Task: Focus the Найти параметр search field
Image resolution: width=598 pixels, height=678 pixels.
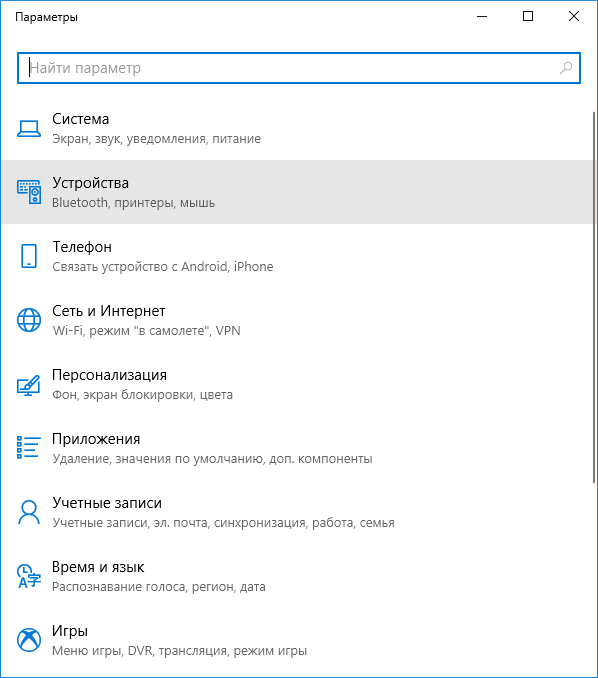Action: (x=299, y=68)
